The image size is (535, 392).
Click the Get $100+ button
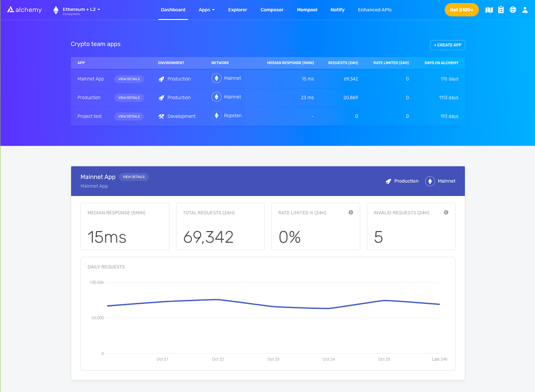tap(461, 10)
